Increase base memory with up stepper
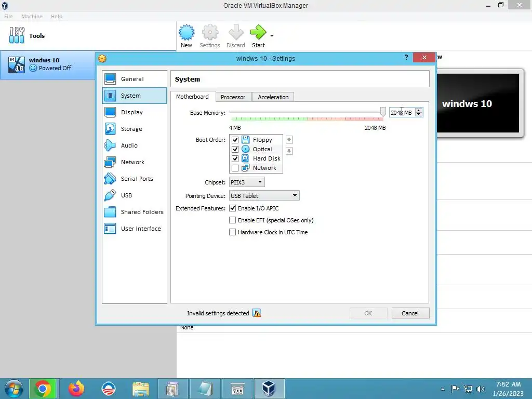 click(419, 110)
